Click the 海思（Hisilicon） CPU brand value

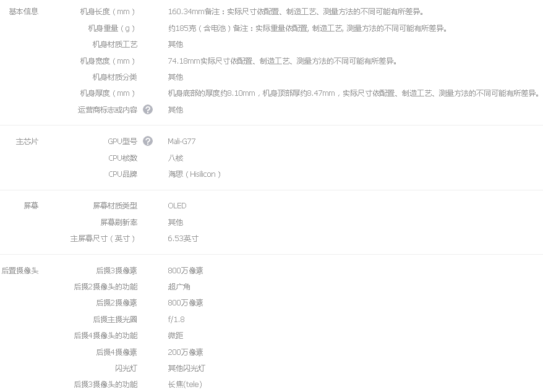(194, 174)
